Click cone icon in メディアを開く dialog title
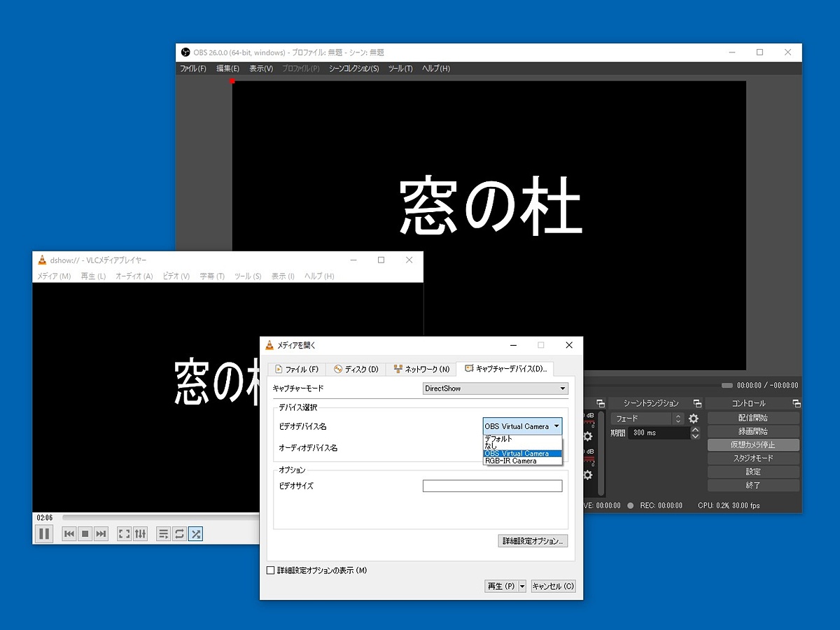 (x=269, y=345)
